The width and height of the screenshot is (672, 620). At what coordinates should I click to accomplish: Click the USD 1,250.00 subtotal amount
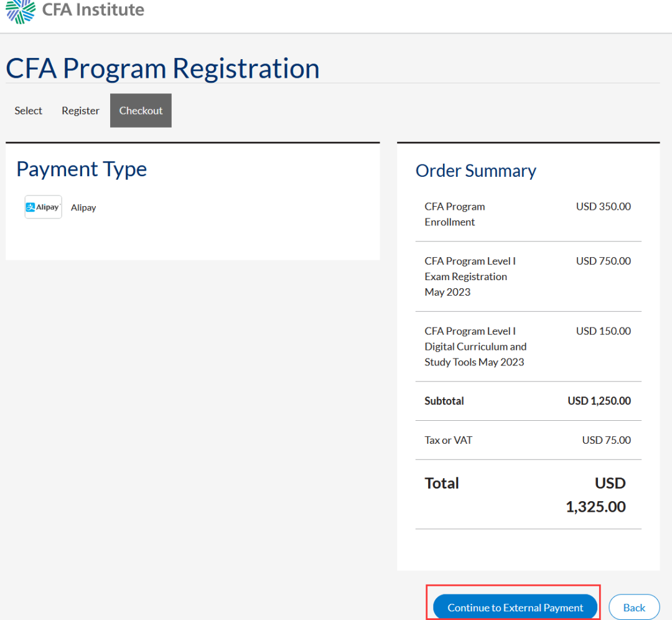click(599, 401)
